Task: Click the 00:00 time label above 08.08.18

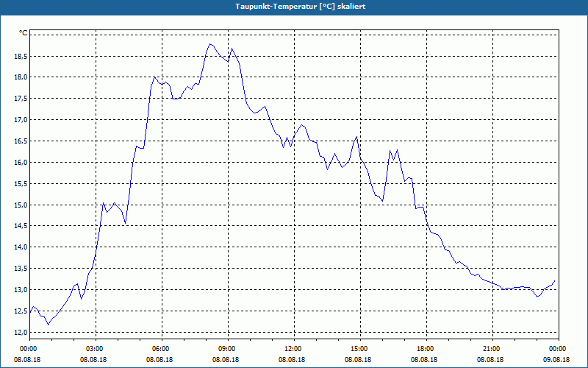Action: pos(27,349)
